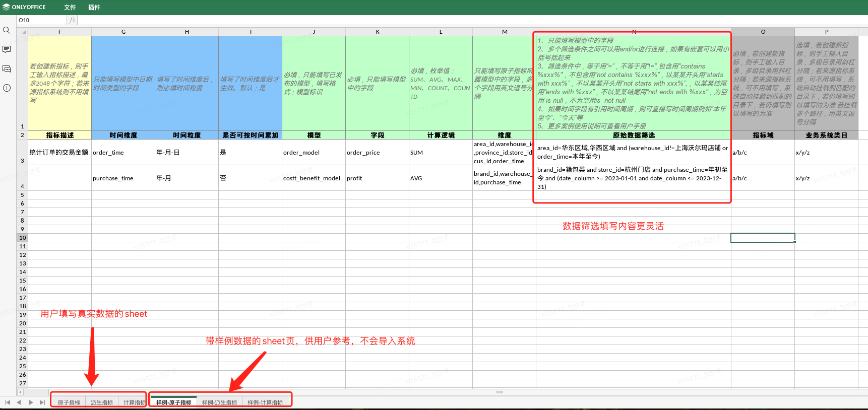The image size is (868, 410).
Task: Click the 字段 header cell
Action: point(378,135)
